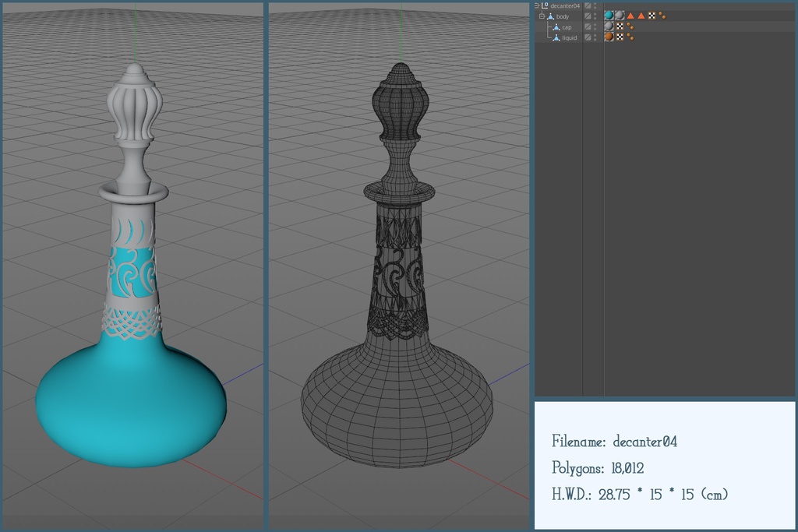Screen dimensions: 798x532
Task: Collapse the decanter04 hierarchy
Action: pos(536,5)
